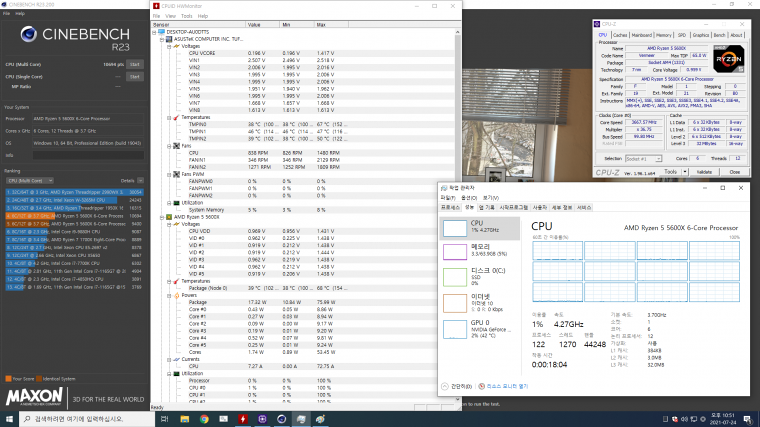Viewport: 760px width, 427px height.
Task: Collapse the AMD Ryzen 5 5600X node
Action: 161,217
